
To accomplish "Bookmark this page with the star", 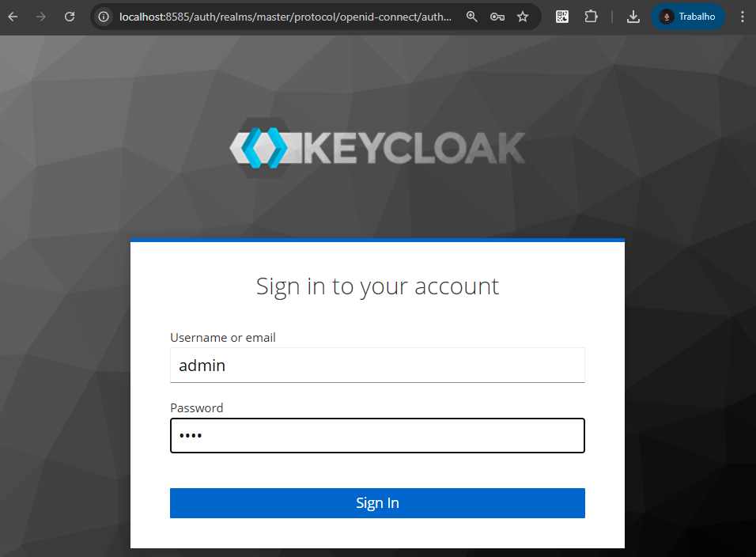I will point(523,17).
